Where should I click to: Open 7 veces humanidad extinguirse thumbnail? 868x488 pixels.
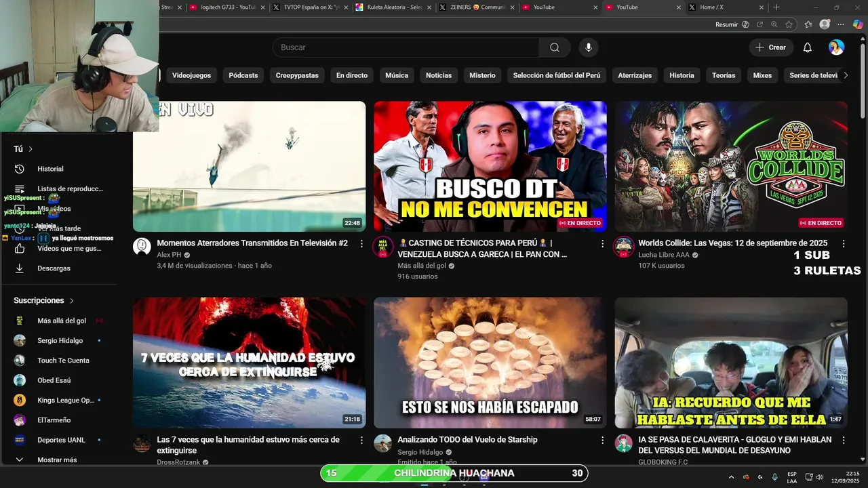pyautogui.click(x=249, y=363)
